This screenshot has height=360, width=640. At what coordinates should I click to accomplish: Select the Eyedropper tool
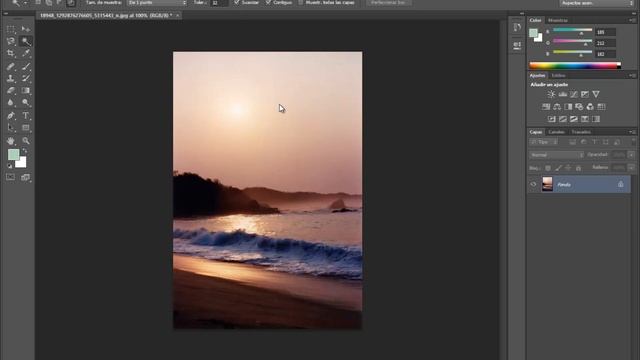tap(26, 53)
